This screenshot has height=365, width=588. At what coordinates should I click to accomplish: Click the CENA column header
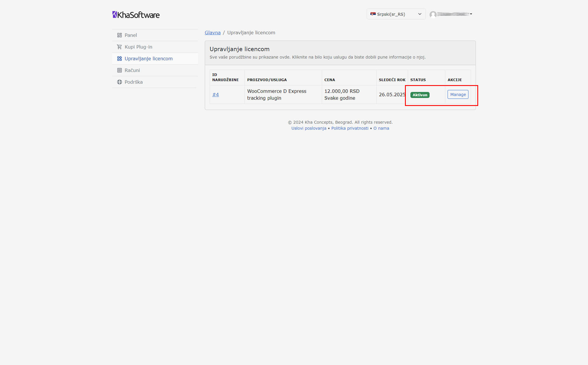349,77
